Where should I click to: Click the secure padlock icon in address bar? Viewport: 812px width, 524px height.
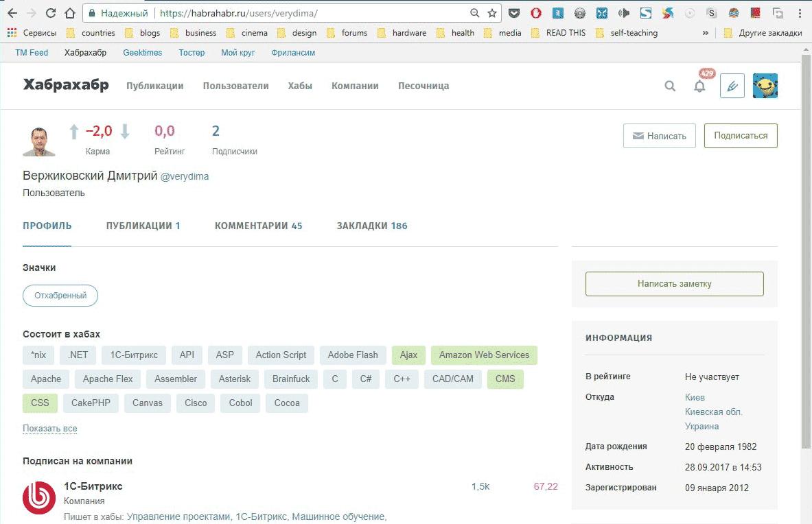92,13
